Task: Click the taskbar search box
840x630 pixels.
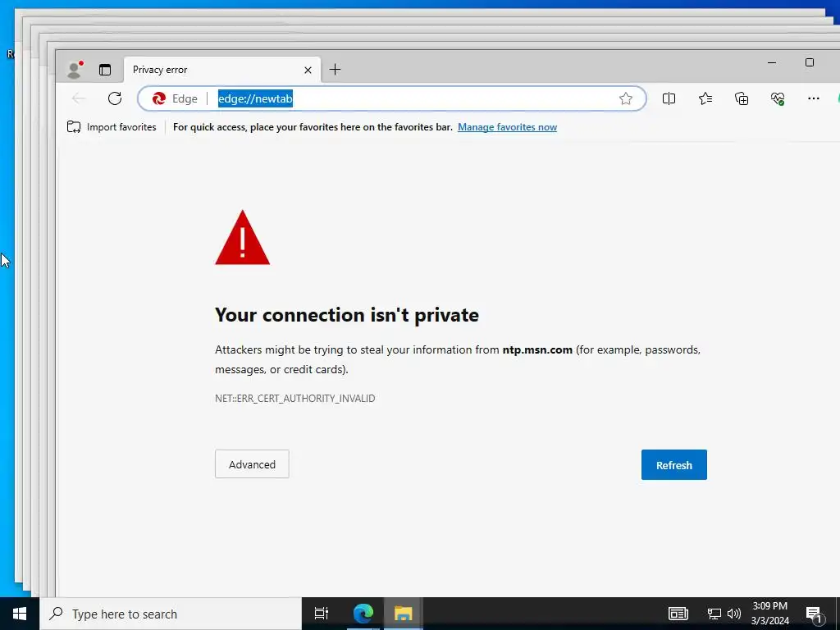Action: pos(171,614)
